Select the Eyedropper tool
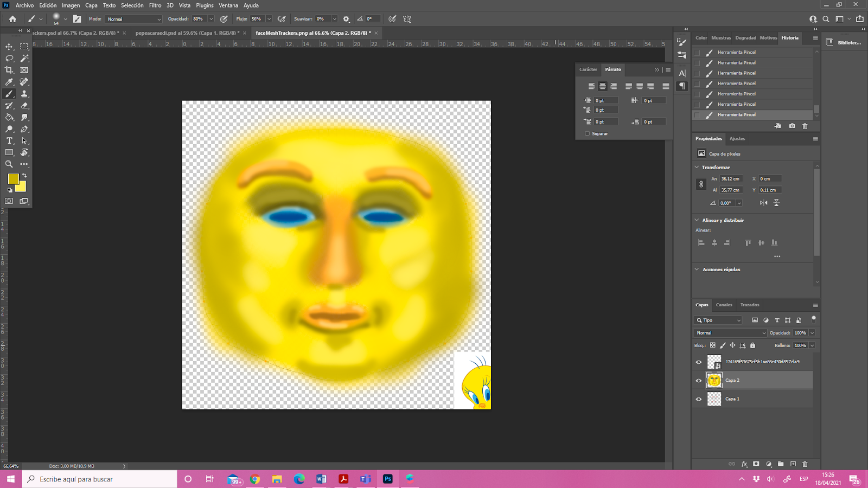The width and height of the screenshot is (868, 488). 9,82
